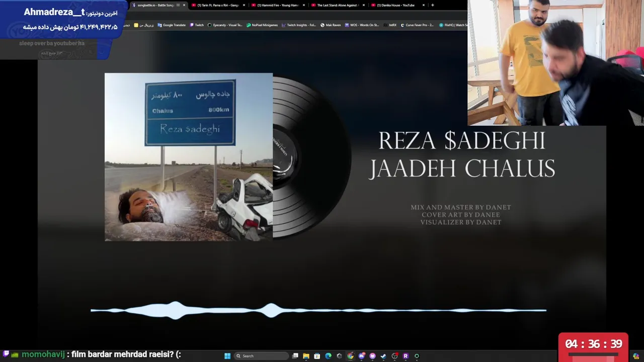Open the Twitch Insights bookmark
The height and width of the screenshot is (362, 644).
coord(299,25)
